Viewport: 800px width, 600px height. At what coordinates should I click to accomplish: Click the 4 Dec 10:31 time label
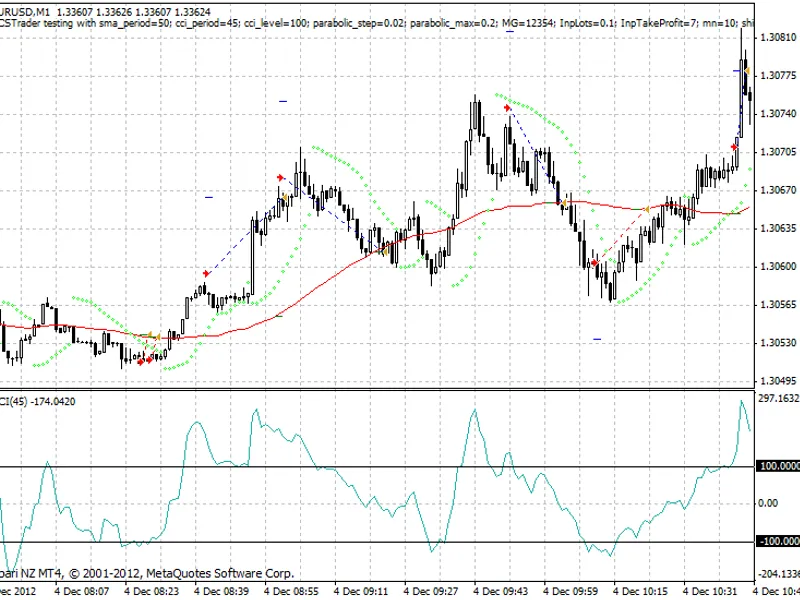click(x=711, y=591)
